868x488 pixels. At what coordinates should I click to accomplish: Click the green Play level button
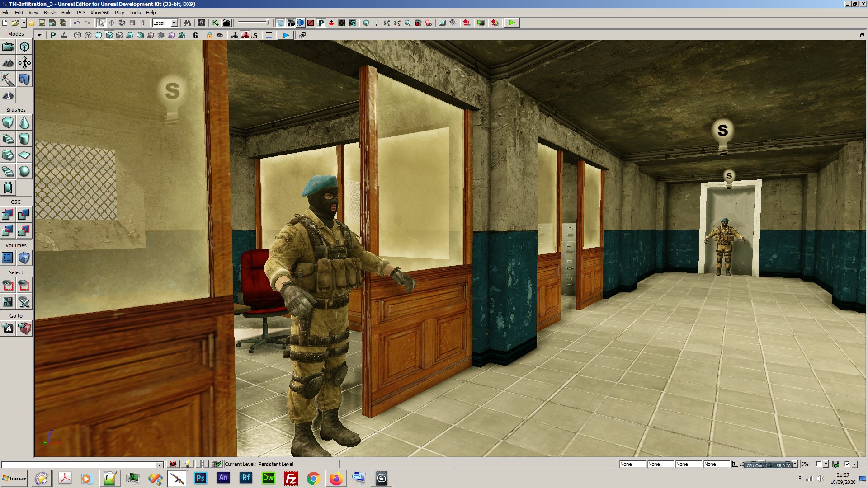(512, 23)
